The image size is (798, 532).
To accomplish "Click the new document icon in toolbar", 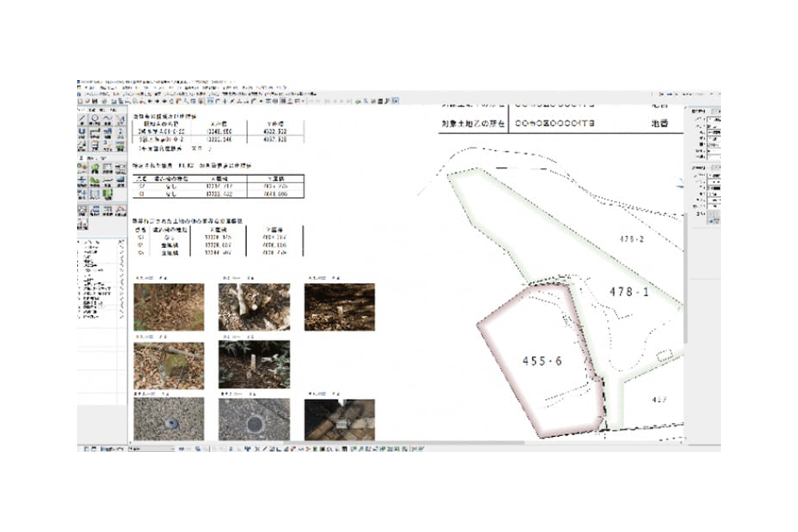I will click(80, 101).
